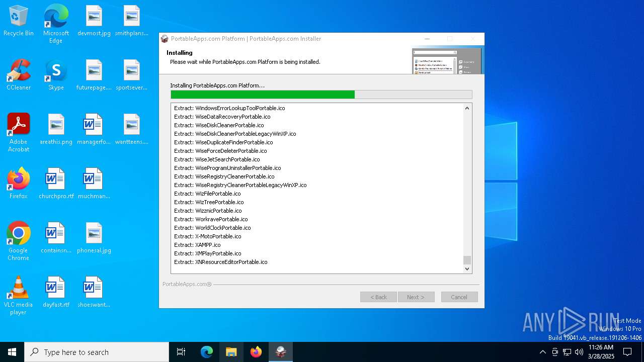Select the areathis.png desktop file
Image resolution: width=644 pixels, height=362 pixels.
click(56, 130)
